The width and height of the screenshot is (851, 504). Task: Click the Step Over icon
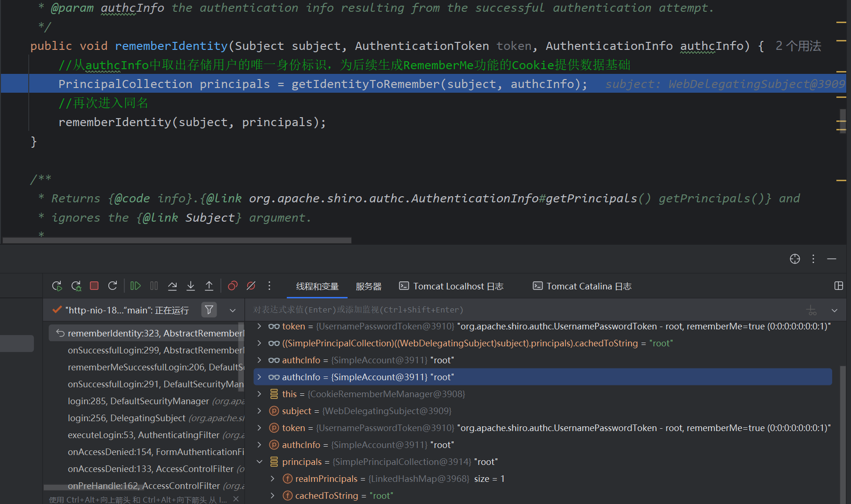coord(172,286)
